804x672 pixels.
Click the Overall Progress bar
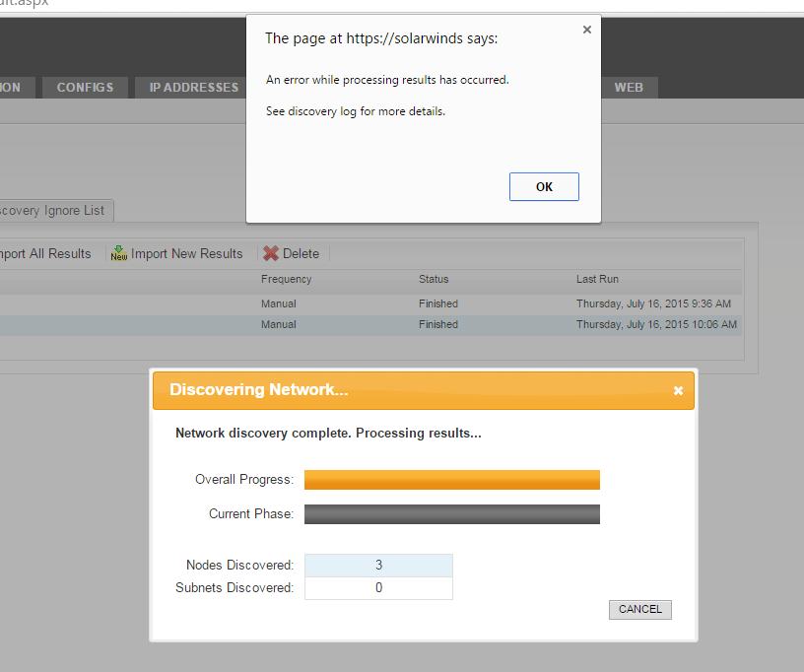pyautogui.click(x=451, y=480)
